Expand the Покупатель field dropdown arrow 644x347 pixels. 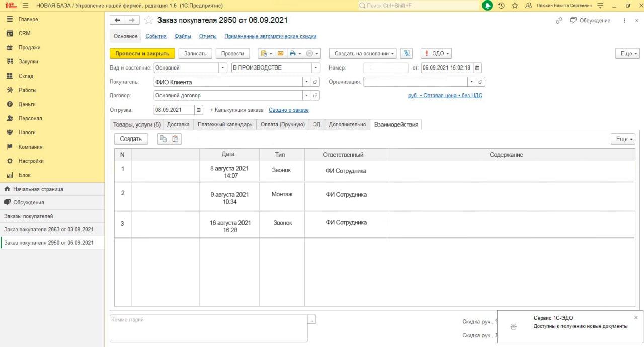pyautogui.click(x=306, y=82)
